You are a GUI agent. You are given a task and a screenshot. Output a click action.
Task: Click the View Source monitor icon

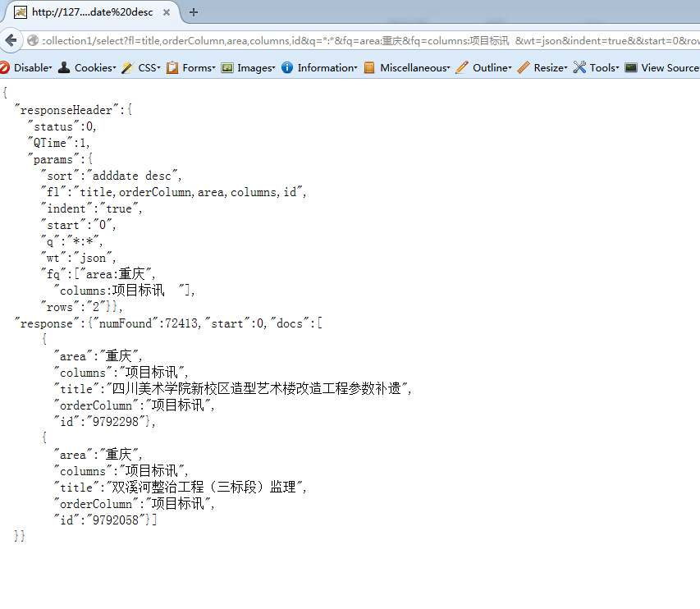tap(631, 67)
